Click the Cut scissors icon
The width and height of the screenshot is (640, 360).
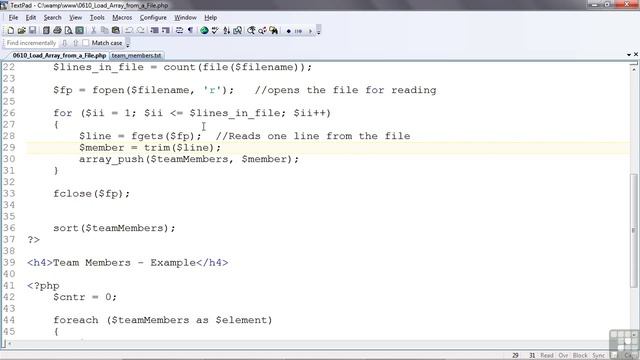point(93,31)
